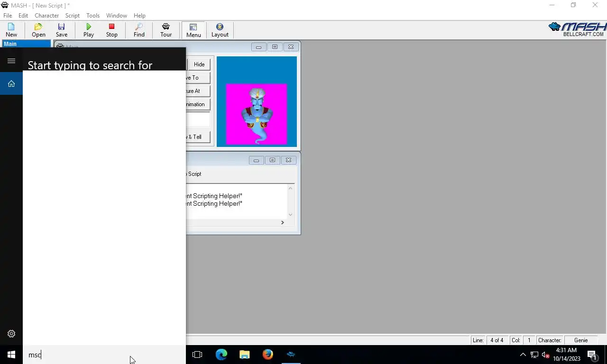The width and height of the screenshot is (607, 364).
Task: Click the Animation button
Action: tap(198, 104)
